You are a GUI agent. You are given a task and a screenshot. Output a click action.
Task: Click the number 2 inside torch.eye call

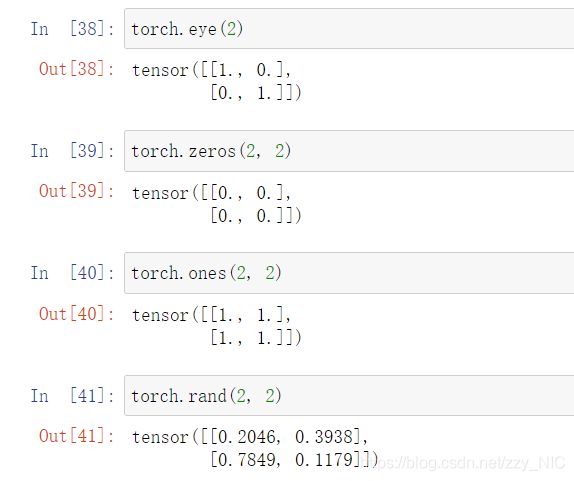click(x=232, y=29)
